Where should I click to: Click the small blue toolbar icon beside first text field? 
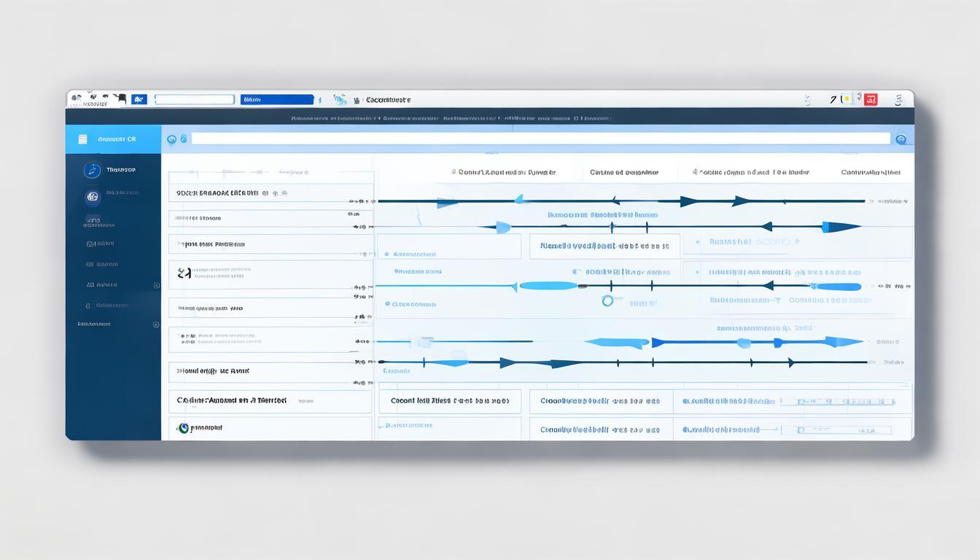click(139, 99)
